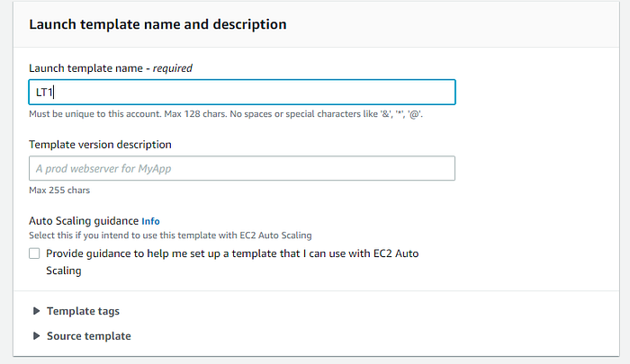Click the 'Template version description' label
This screenshot has height=364, width=630.
(x=100, y=144)
